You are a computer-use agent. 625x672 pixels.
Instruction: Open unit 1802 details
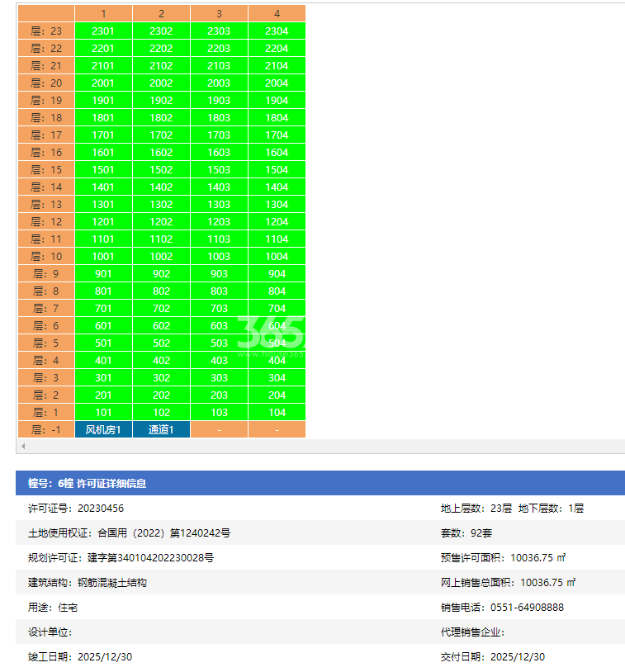(x=161, y=118)
